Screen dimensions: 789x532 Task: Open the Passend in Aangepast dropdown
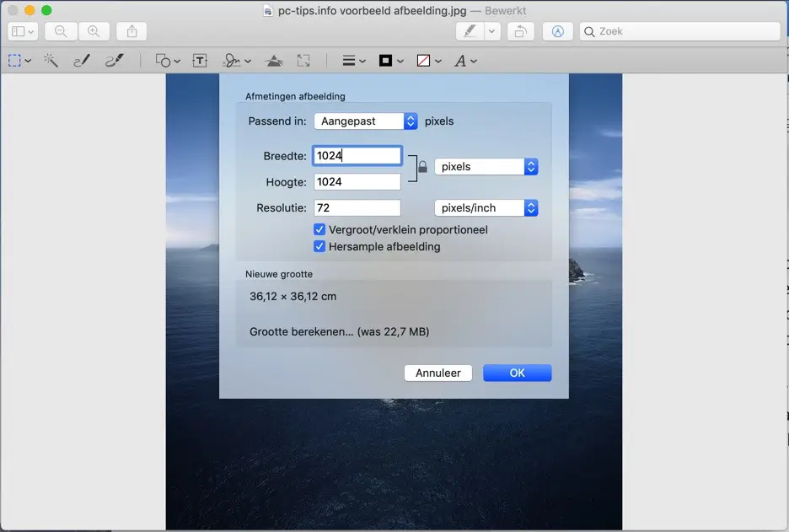coord(366,121)
